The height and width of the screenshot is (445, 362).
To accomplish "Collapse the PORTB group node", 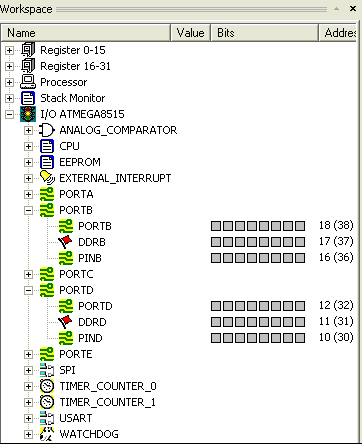I will [28, 210].
